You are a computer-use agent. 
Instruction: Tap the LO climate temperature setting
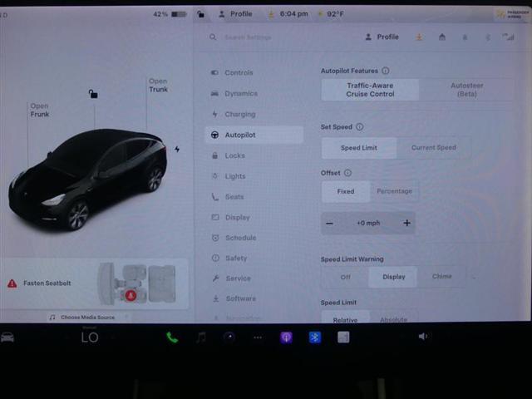[90, 337]
